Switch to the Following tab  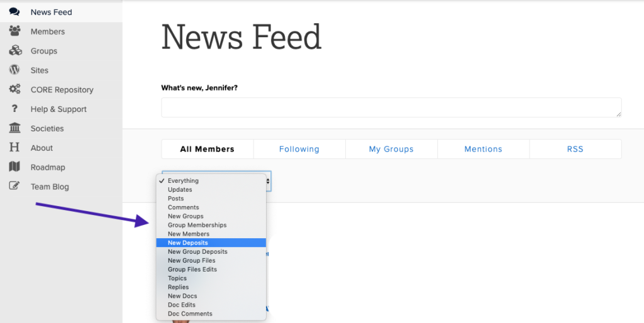coord(299,149)
